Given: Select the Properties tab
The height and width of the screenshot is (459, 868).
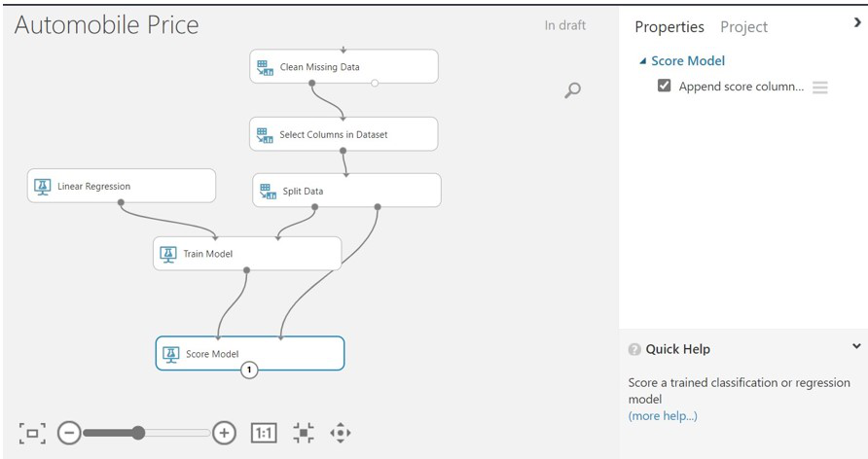Looking at the screenshot, I should 669,27.
